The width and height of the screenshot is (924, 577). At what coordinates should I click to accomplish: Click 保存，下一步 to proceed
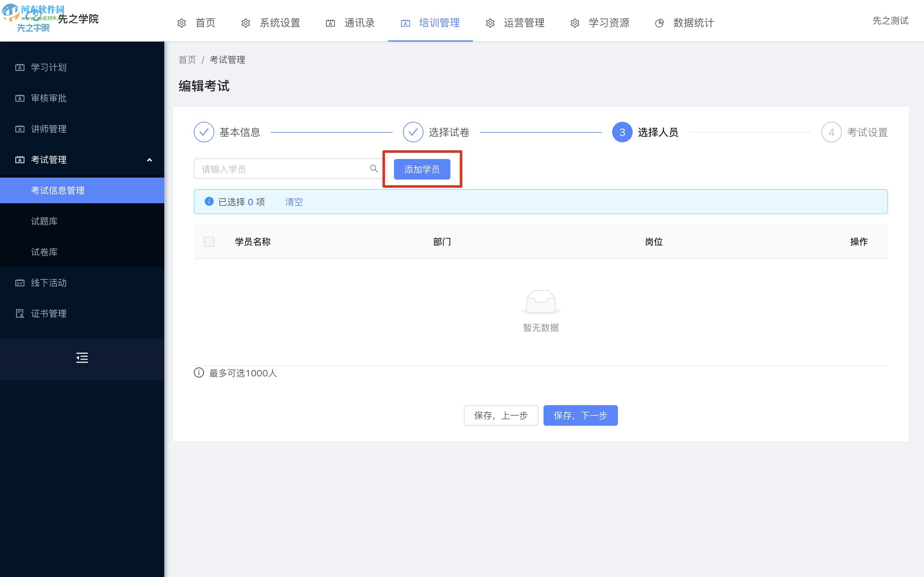click(x=581, y=415)
